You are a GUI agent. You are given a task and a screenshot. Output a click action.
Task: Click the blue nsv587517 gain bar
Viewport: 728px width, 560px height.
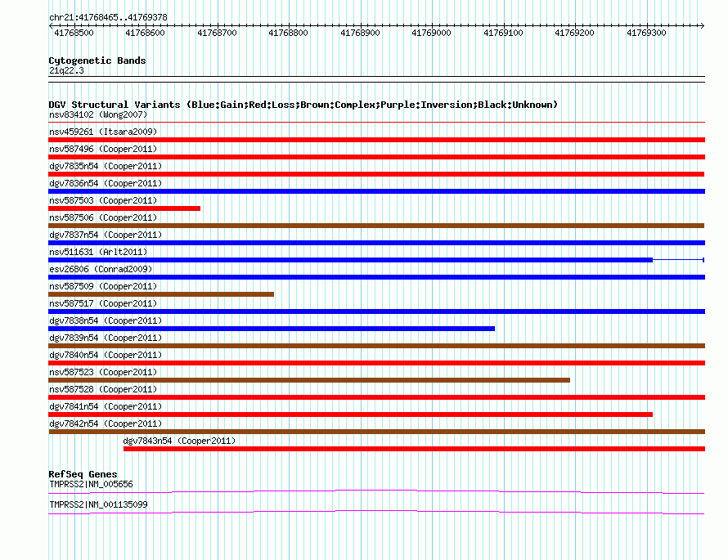tap(376, 311)
